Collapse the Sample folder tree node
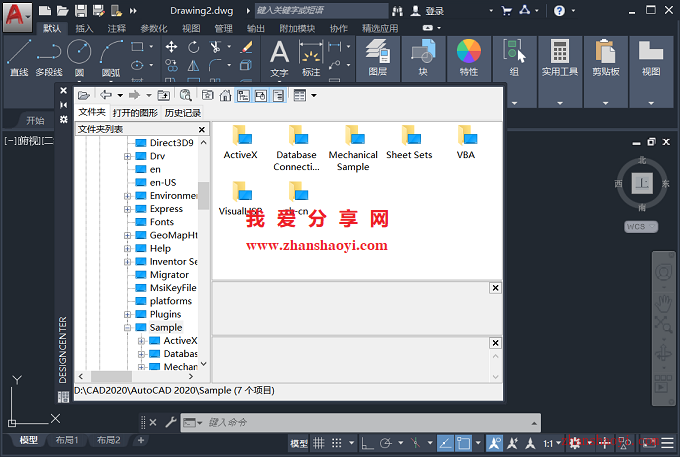The height and width of the screenshot is (457, 680). coord(128,327)
